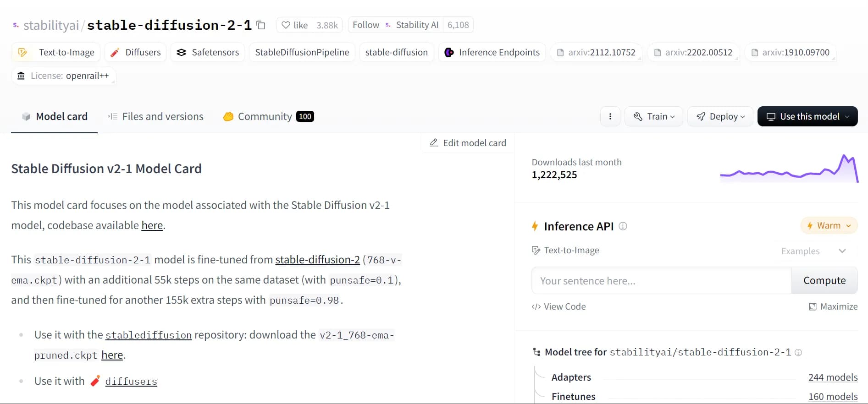Focus the 'Your sentence here...' input
The height and width of the screenshot is (404, 868).
click(x=662, y=281)
